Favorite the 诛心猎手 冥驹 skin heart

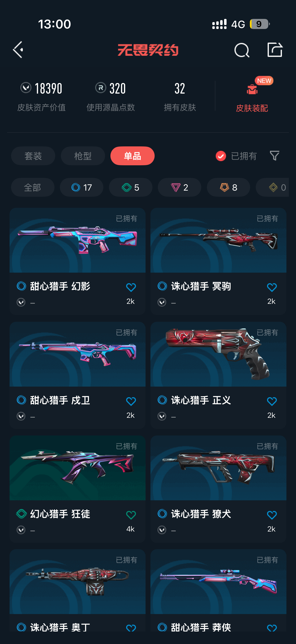pos(272,287)
